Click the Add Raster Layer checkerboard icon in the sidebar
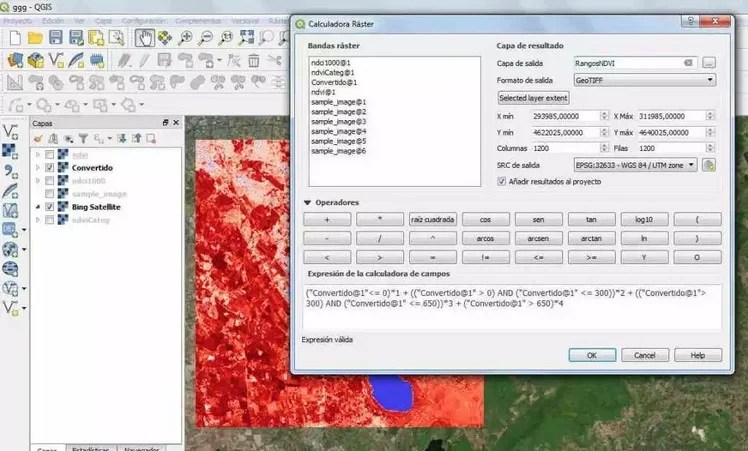The height and width of the screenshot is (451, 748). click(x=10, y=151)
